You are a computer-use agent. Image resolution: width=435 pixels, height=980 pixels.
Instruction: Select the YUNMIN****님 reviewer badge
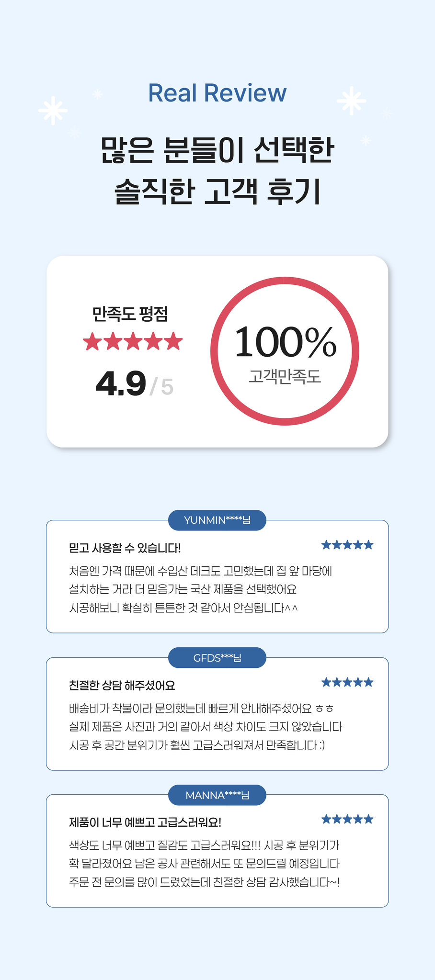pos(217,520)
